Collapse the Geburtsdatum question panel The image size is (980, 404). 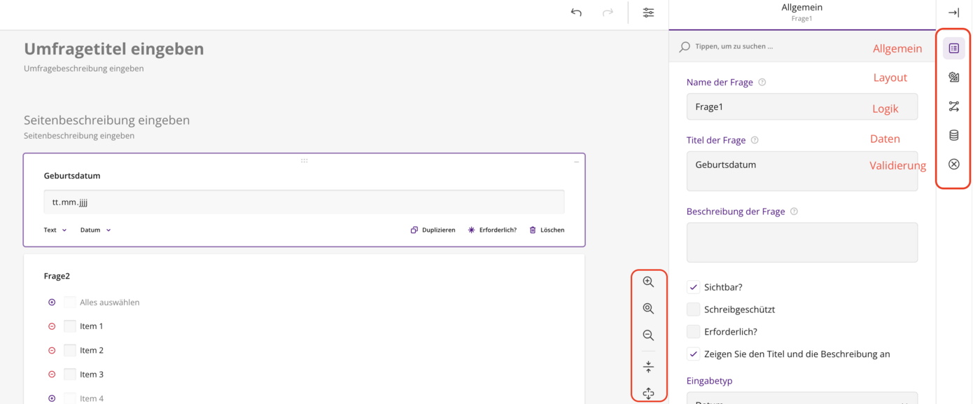[576, 162]
